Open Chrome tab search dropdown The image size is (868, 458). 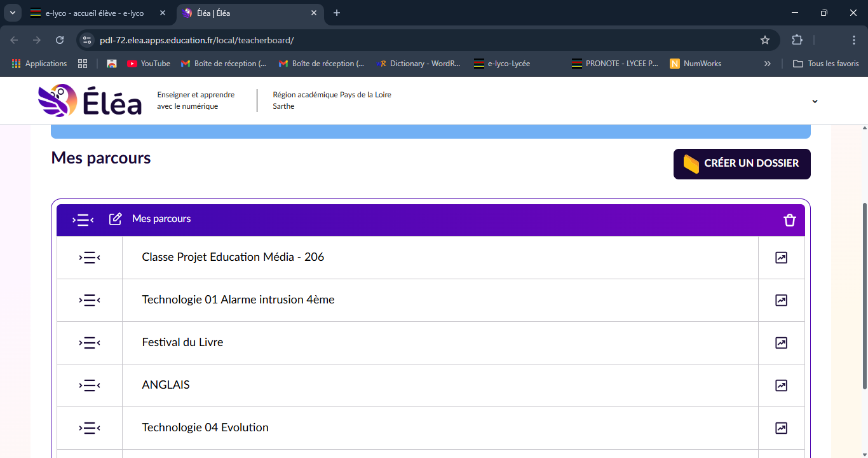(x=12, y=13)
